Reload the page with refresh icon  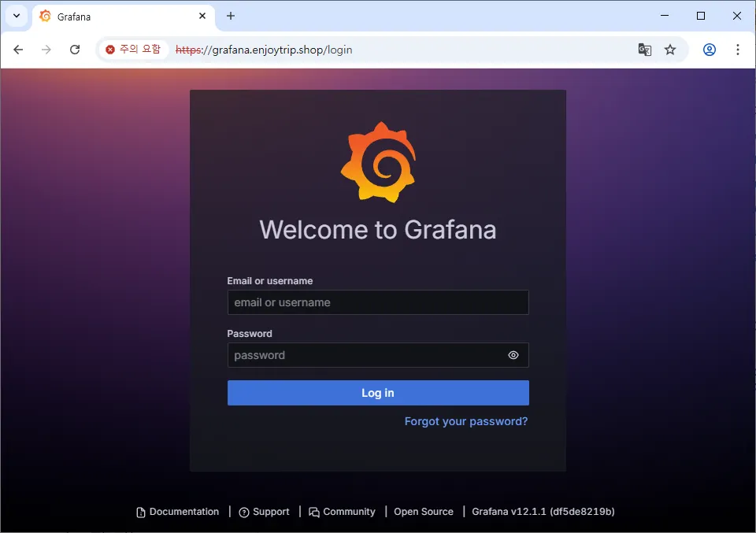point(75,50)
